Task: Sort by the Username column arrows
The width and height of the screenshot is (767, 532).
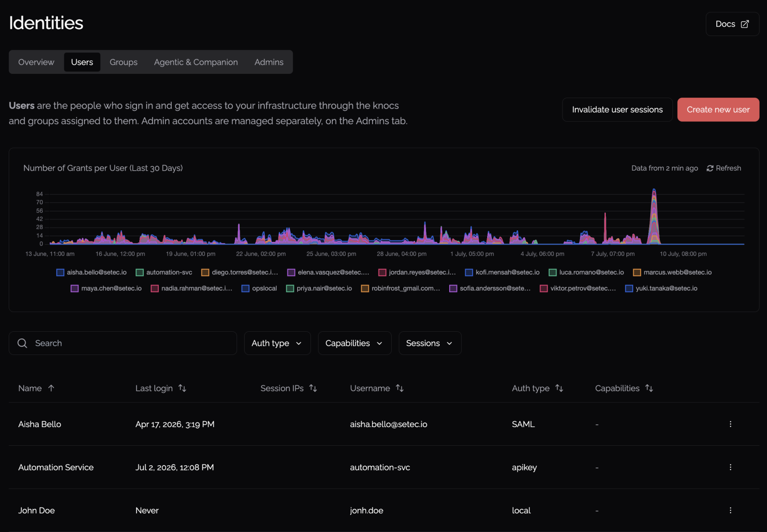Action: 399,388
